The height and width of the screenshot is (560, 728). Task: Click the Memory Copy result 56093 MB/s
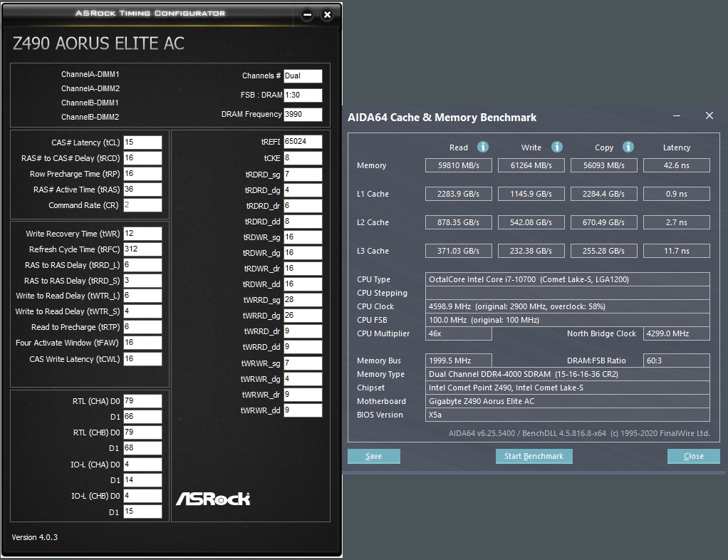(603, 165)
